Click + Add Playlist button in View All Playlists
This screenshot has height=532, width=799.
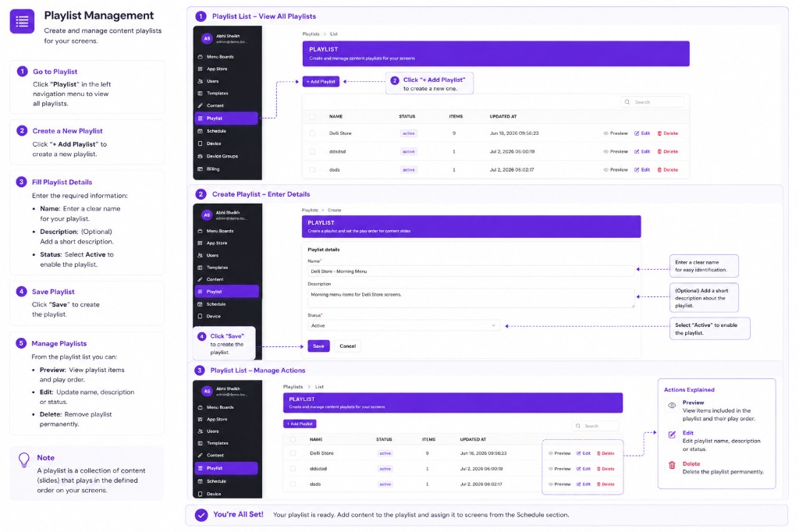(x=321, y=82)
